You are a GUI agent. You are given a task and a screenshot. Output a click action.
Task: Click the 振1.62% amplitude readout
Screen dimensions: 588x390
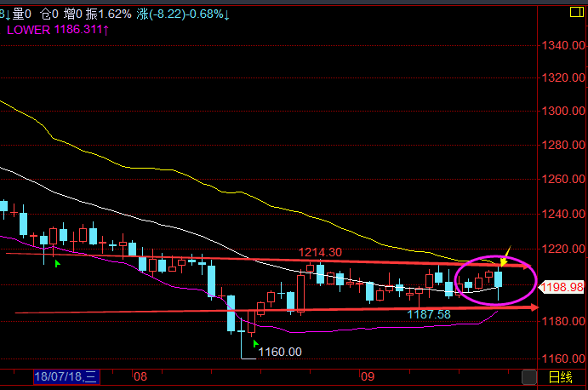(108, 14)
